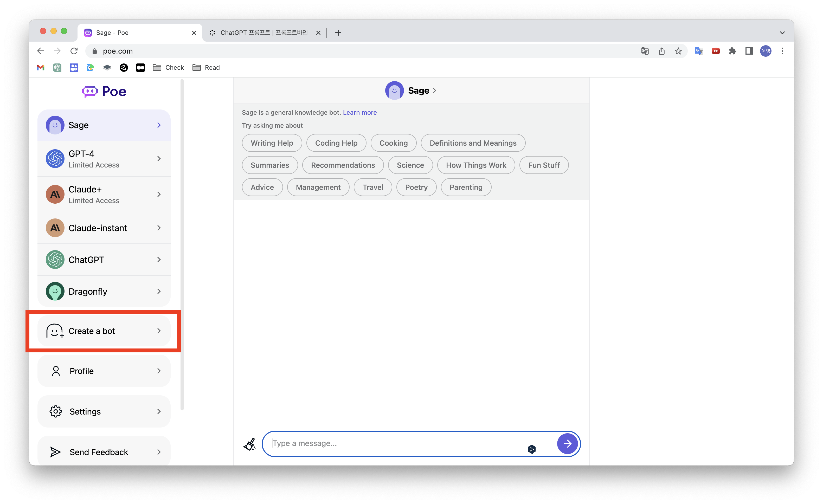Viewport: 823px width, 504px height.
Task: Select the Dragonfly avatar icon
Action: 55,291
